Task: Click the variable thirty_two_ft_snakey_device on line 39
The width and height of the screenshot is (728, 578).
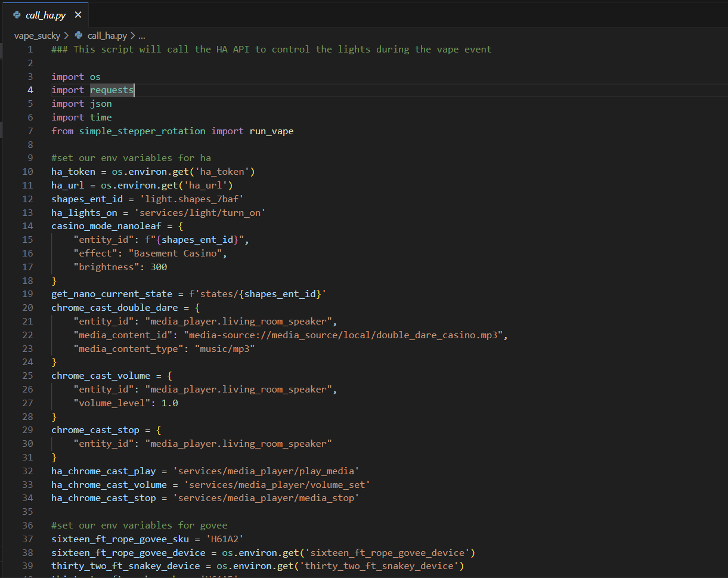Action: (x=126, y=566)
